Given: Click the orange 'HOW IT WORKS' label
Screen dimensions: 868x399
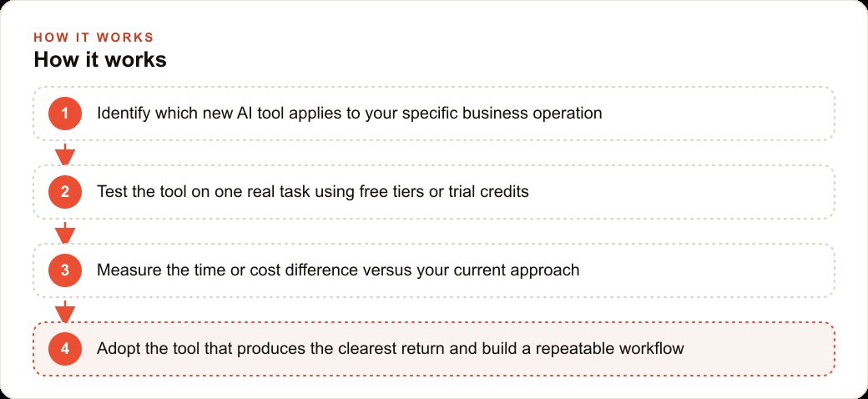Looking at the screenshot, I should tap(93, 38).
